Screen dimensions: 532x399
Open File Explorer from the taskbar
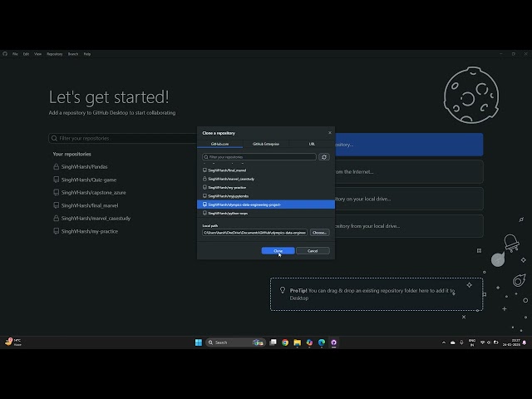click(x=298, y=342)
